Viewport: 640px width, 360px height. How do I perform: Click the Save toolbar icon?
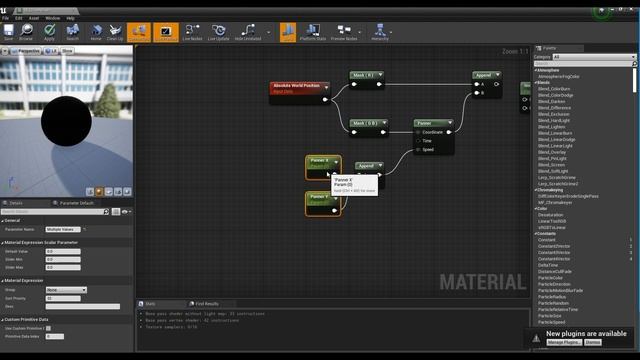pos(9,32)
